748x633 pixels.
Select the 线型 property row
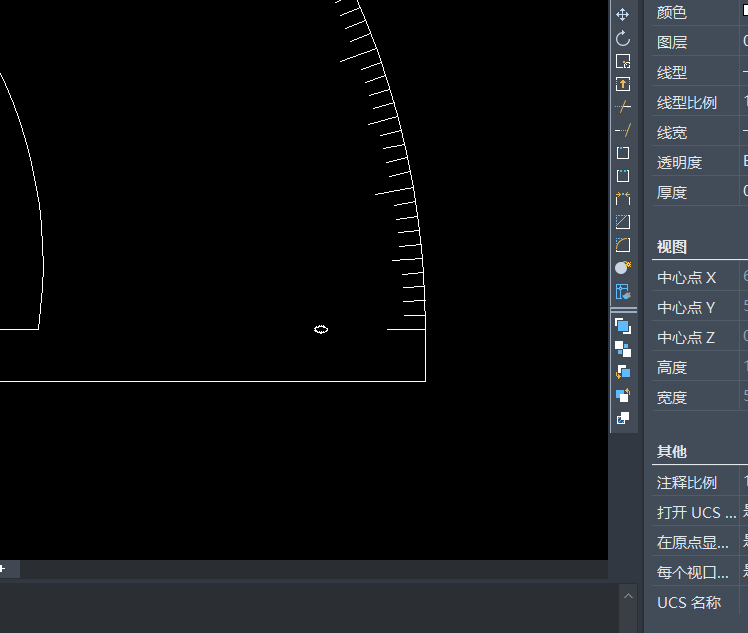click(700, 73)
